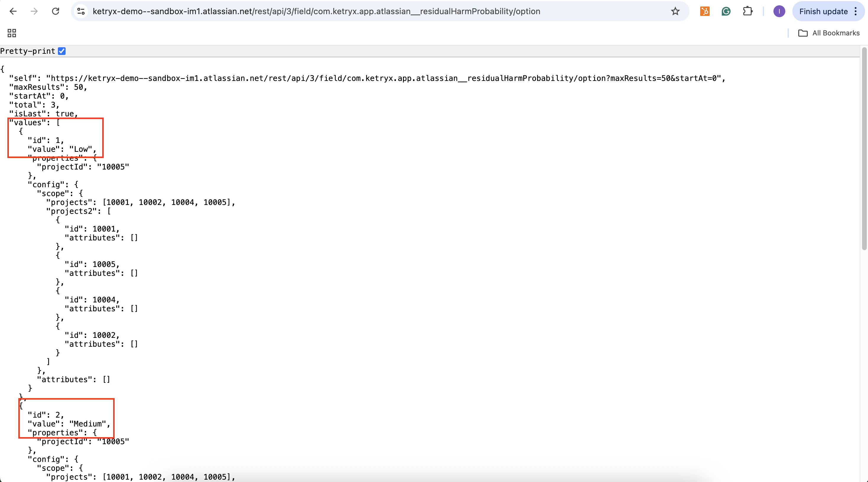
Task: Go back to the previous page
Action: pos(13,12)
